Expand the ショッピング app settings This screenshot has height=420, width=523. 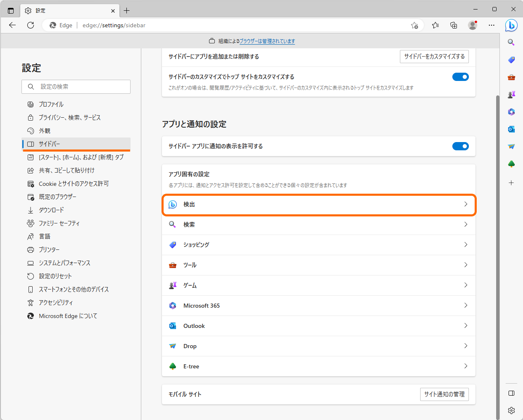coord(319,244)
